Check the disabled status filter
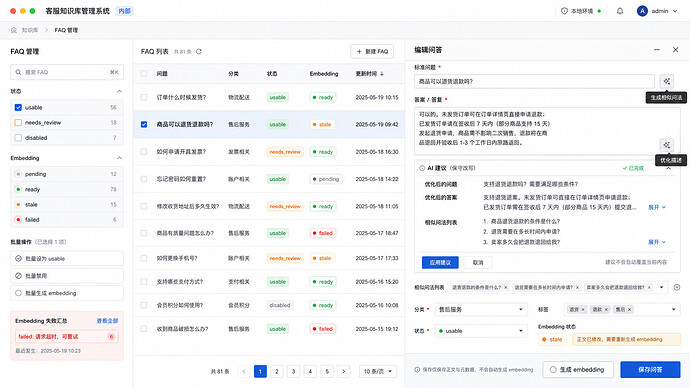The image size is (690, 388). click(x=18, y=138)
